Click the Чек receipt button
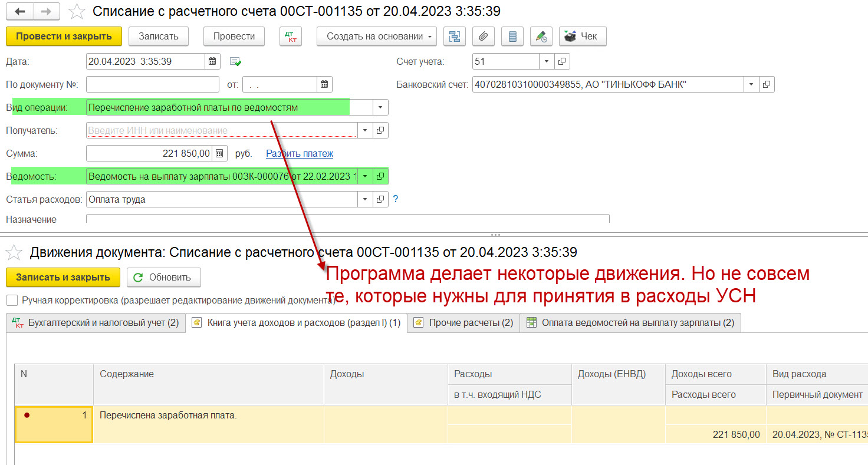This screenshot has height=465, width=868. (582, 37)
